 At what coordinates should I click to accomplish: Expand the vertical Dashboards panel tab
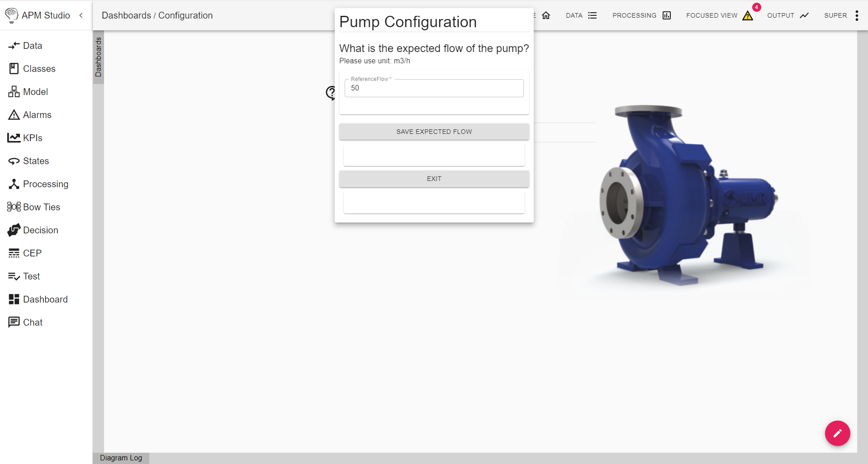point(98,57)
